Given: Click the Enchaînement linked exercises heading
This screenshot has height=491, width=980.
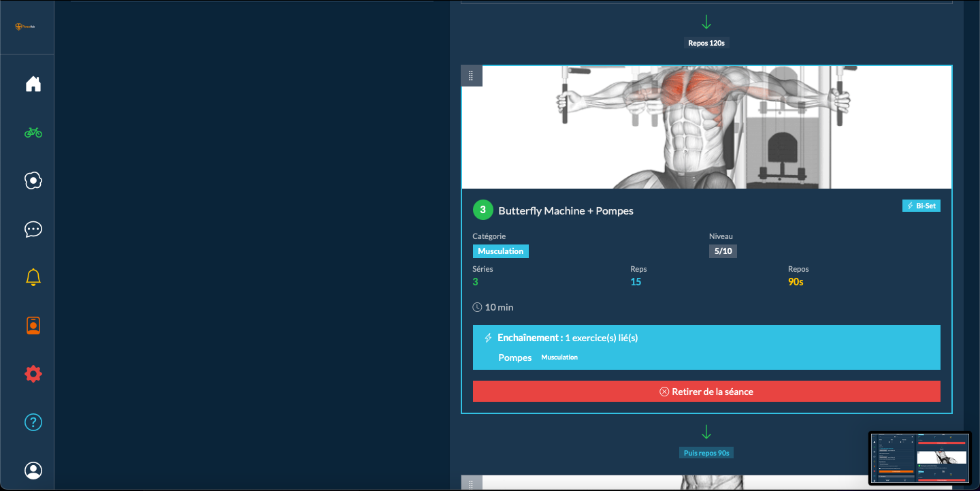Looking at the screenshot, I should [x=567, y=338].
